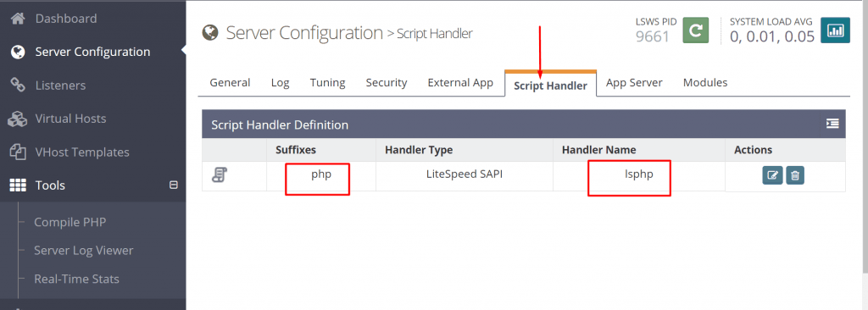
Task: Click the Virtual Hosts cubes icon
Action: pos(18,119)
